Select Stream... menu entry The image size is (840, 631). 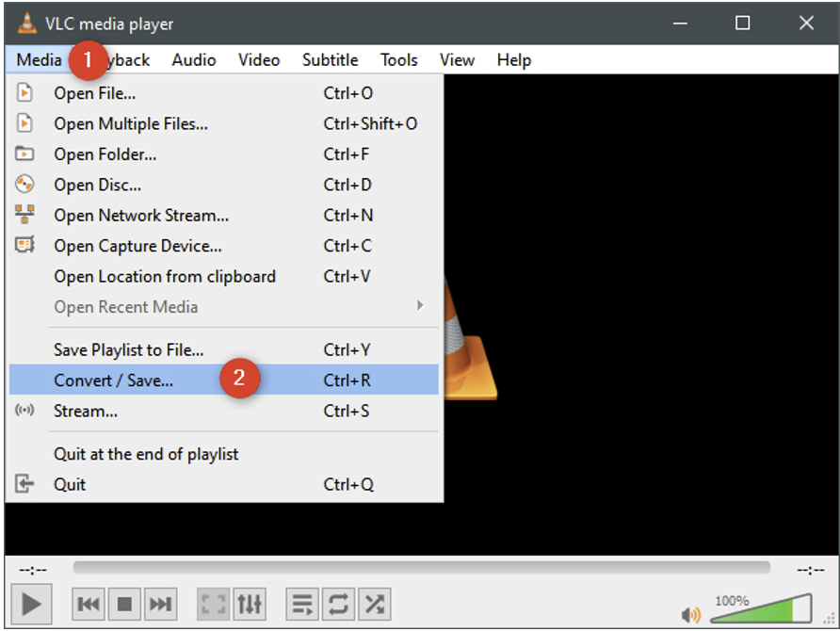(x=224, y=411)
